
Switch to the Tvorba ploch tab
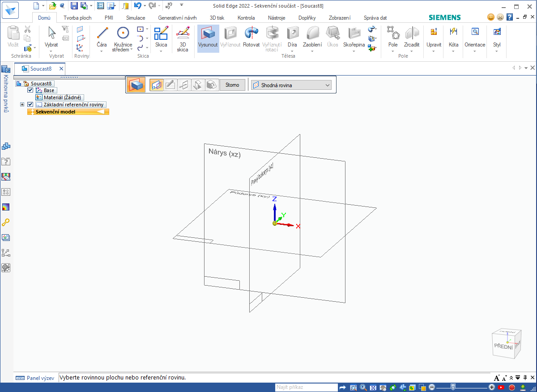pyautogui.click(x=77, y=18)
